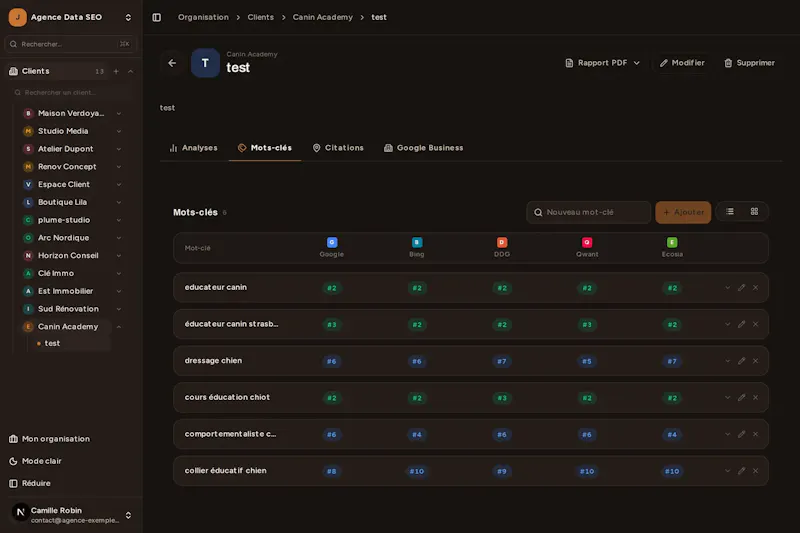
Task: Switch to Mode clair
Action: coord(35,461)
